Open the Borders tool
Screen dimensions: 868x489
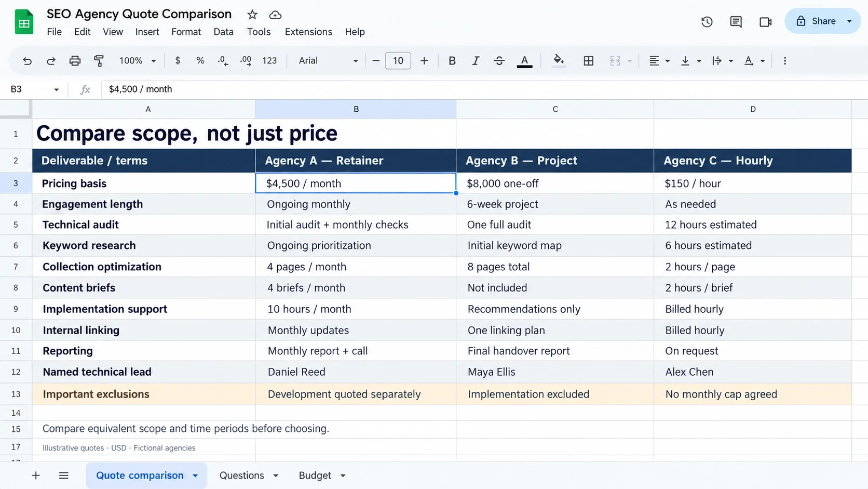588,61
